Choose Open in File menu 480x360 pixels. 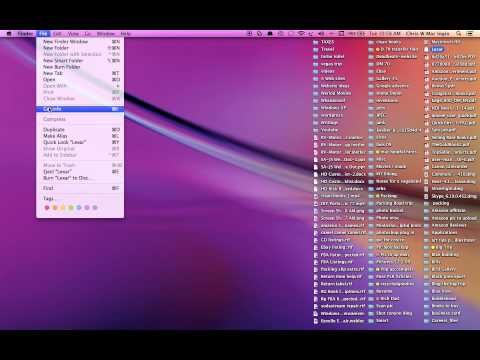click(x=80, y=80)
